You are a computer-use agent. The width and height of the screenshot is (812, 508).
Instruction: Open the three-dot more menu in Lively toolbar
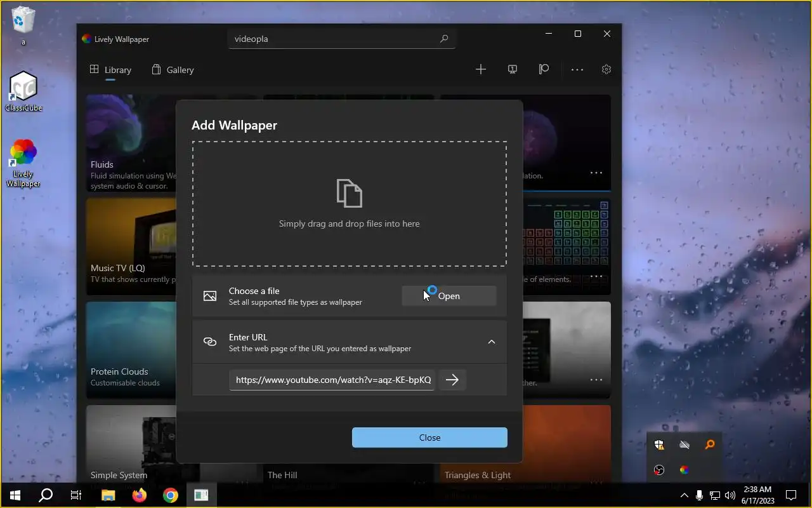point(577,69)
